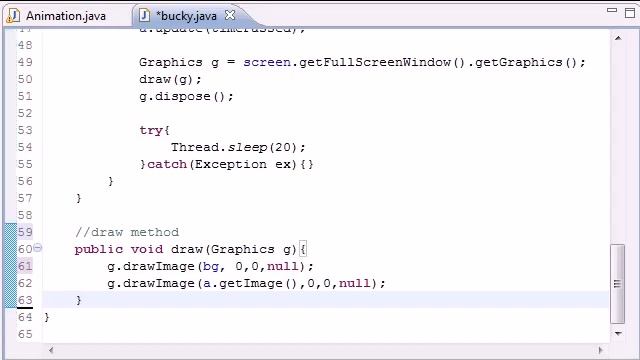This screenshot has width=640, height=360.
Task: Click 'public void draw(Graphics g){' declaration
Action: click(x=190, y=249)
